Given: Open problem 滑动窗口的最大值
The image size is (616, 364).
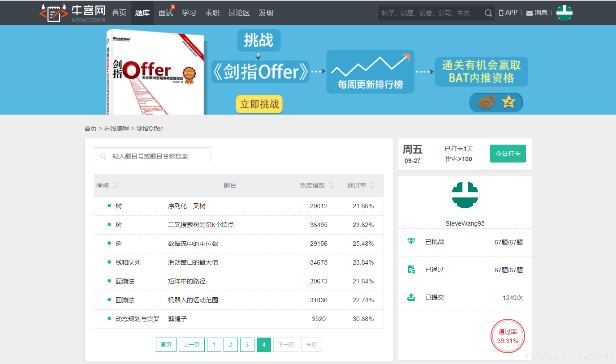Looking at the screenshot, I should [x=193, y=262].
